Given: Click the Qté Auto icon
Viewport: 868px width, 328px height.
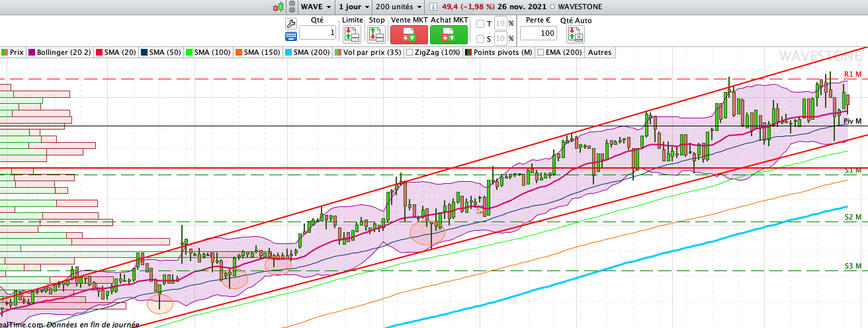Looking at the screenshot, I should pyautogui.click(x=575, y=34).
